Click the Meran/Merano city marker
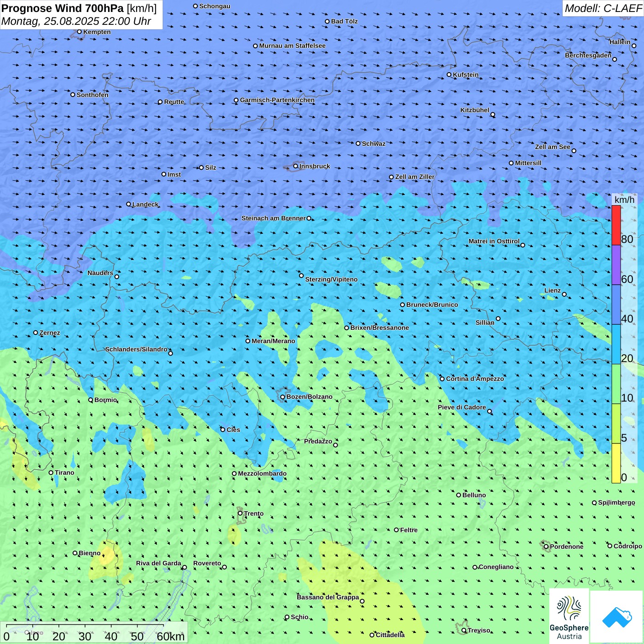 click(247, 341)
